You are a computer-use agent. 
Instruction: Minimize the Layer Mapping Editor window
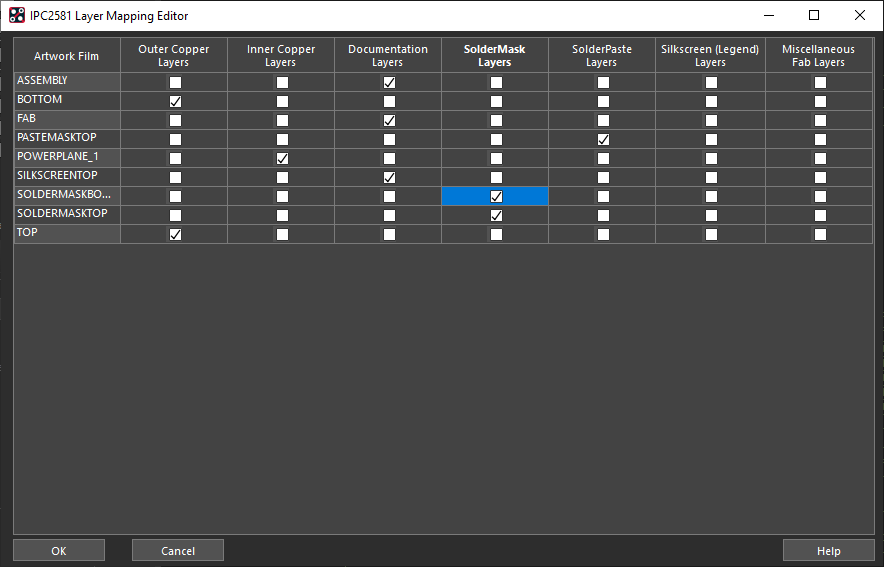pos(768,15)
